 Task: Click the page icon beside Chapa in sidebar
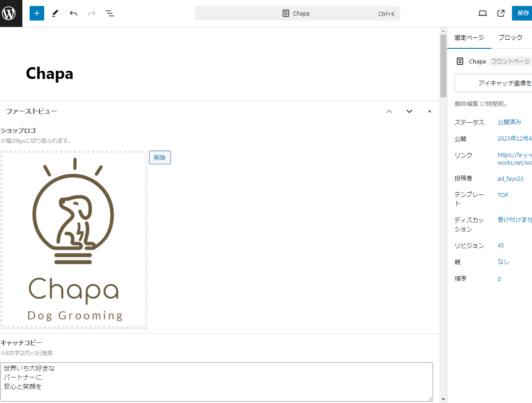tap(460, 61)
